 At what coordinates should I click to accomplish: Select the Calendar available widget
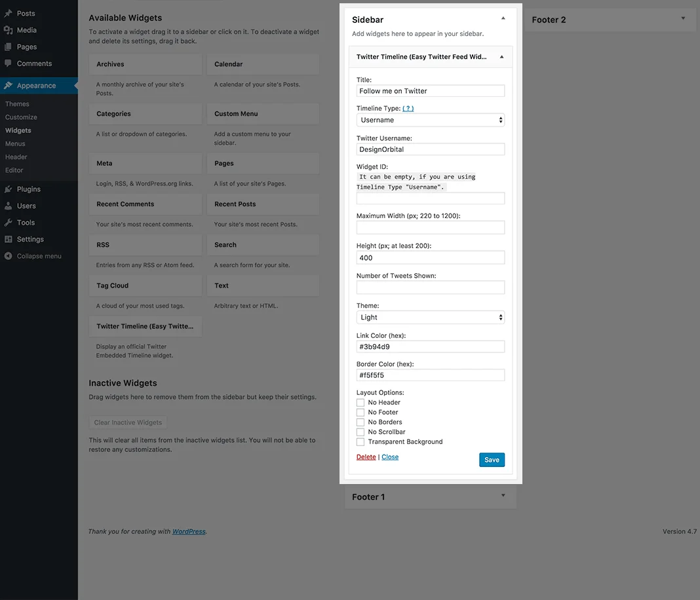[x=263, y=64]
